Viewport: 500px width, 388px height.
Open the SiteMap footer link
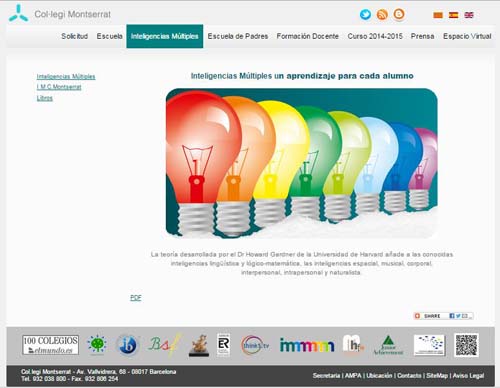coord(437,375)
